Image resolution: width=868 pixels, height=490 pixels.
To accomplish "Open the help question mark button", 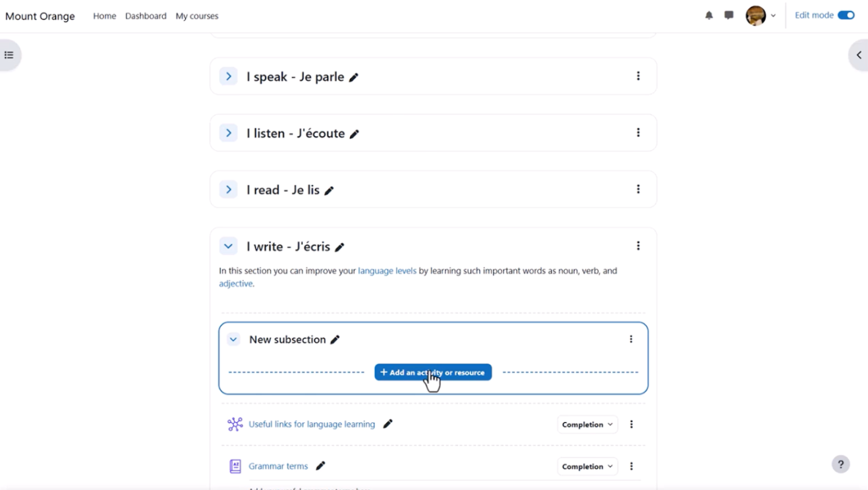I will tap(840, 464).
